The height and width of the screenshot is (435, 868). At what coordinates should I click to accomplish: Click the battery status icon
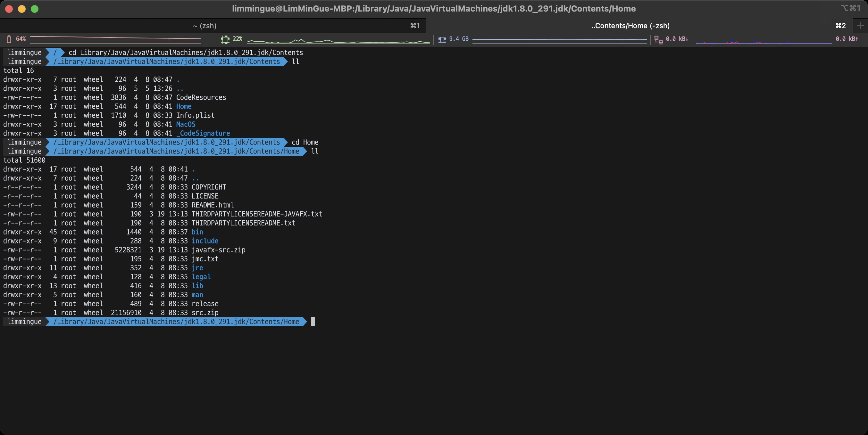pos(9,39)
